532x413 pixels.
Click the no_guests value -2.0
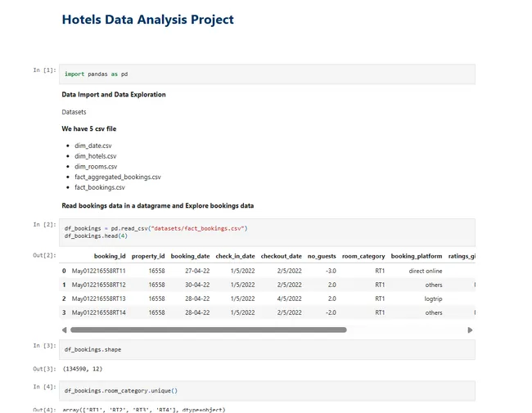pos(331,312)
